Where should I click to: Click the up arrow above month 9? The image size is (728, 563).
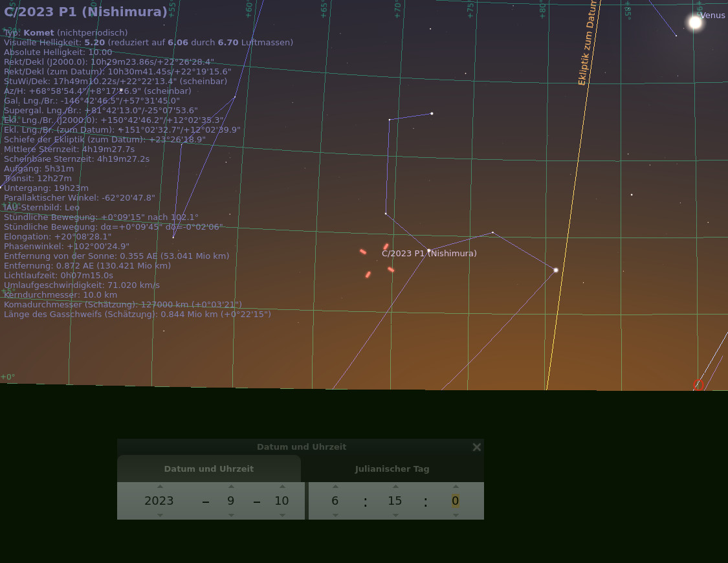[x=231, y=487]
